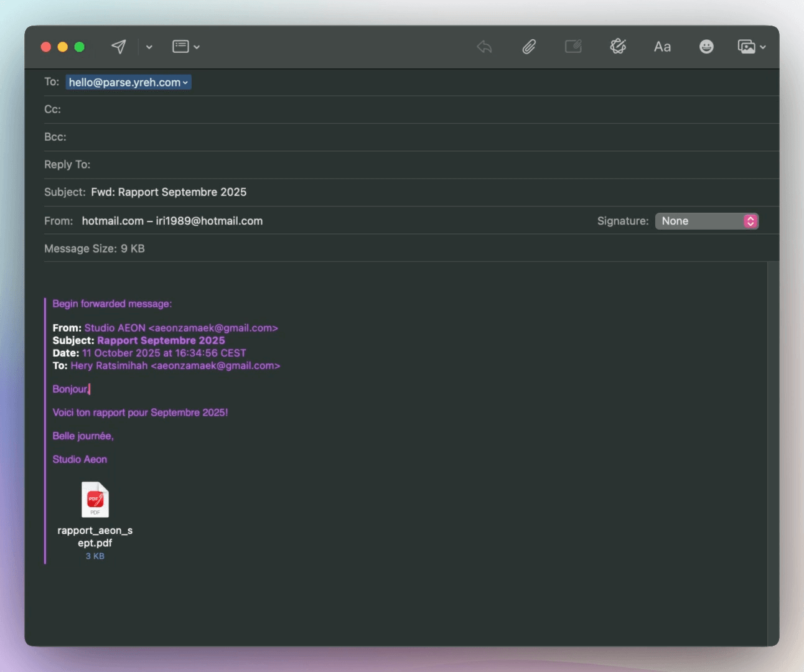The image size is (804, 672).
Task: Expand the photo browser dropdown arrow
Action: (763, 47)
